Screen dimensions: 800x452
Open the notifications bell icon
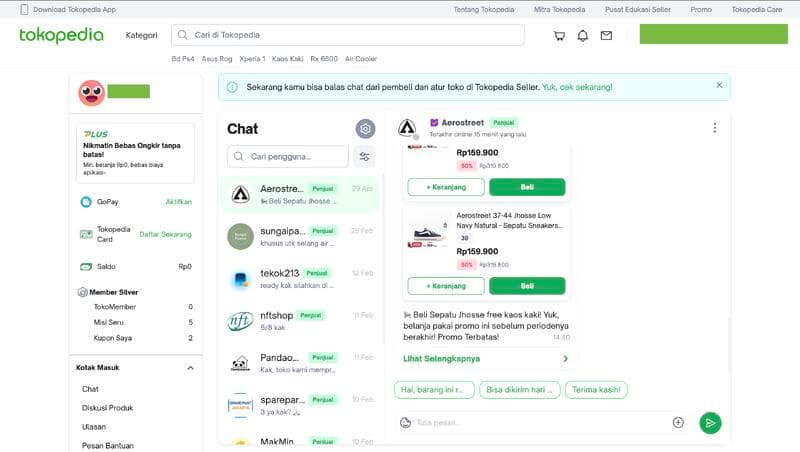583,35
